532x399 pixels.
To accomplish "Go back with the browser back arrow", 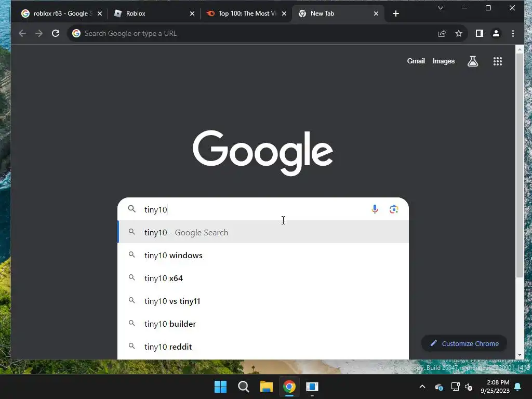I will [22, 33].
